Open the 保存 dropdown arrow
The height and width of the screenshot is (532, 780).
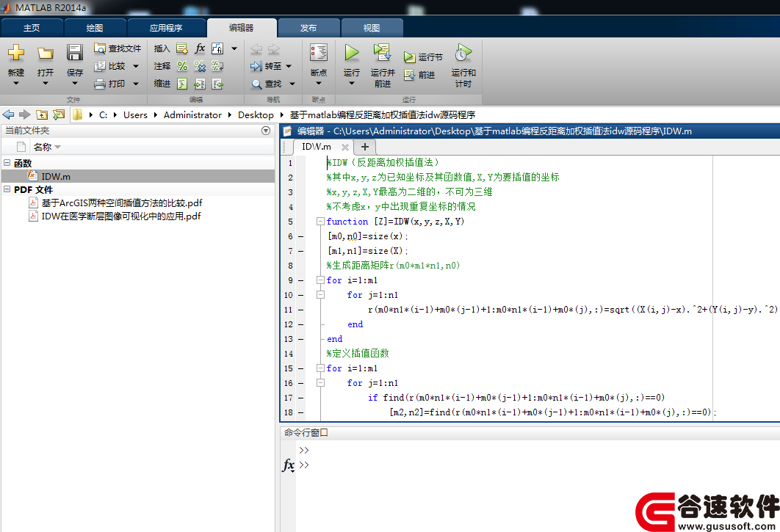pos(75,83)
